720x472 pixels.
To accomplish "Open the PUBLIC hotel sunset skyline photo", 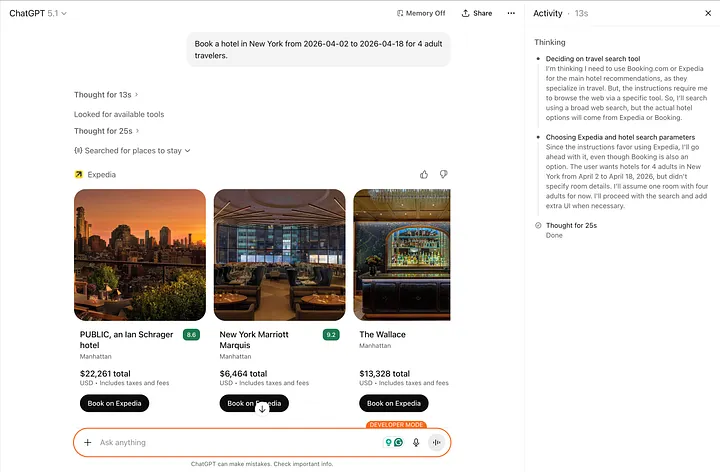I will [140, 255].
